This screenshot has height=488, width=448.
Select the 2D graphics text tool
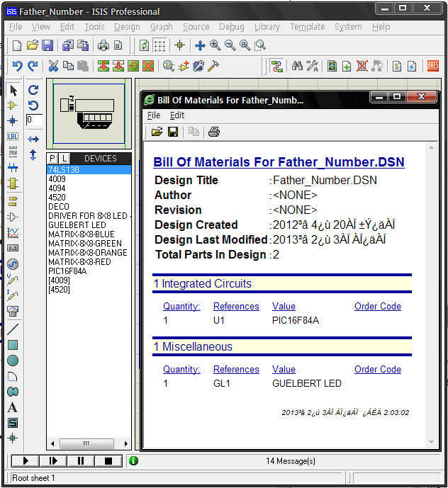point(13,407)
